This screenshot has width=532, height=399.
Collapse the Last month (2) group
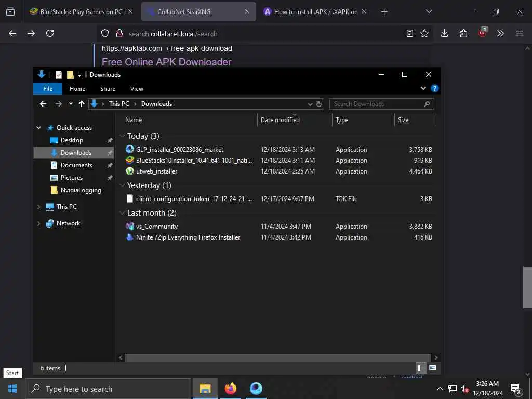click(x=122, y=212)
